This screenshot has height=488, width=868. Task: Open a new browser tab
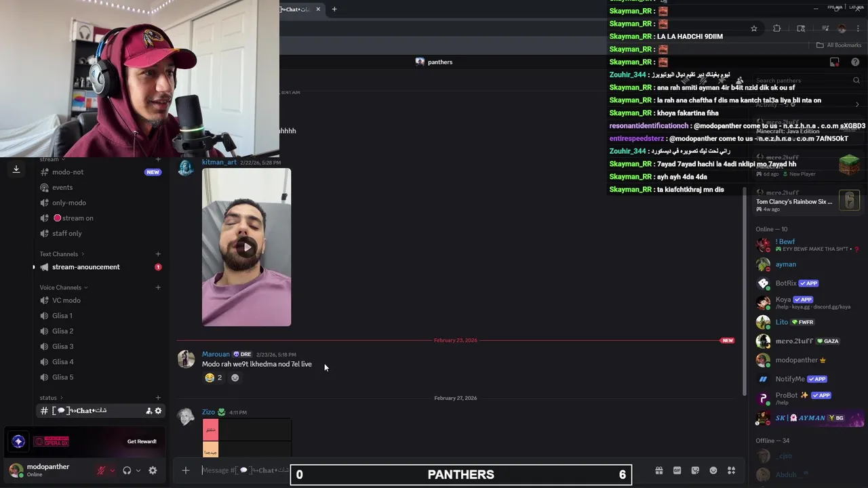point(334,9)
